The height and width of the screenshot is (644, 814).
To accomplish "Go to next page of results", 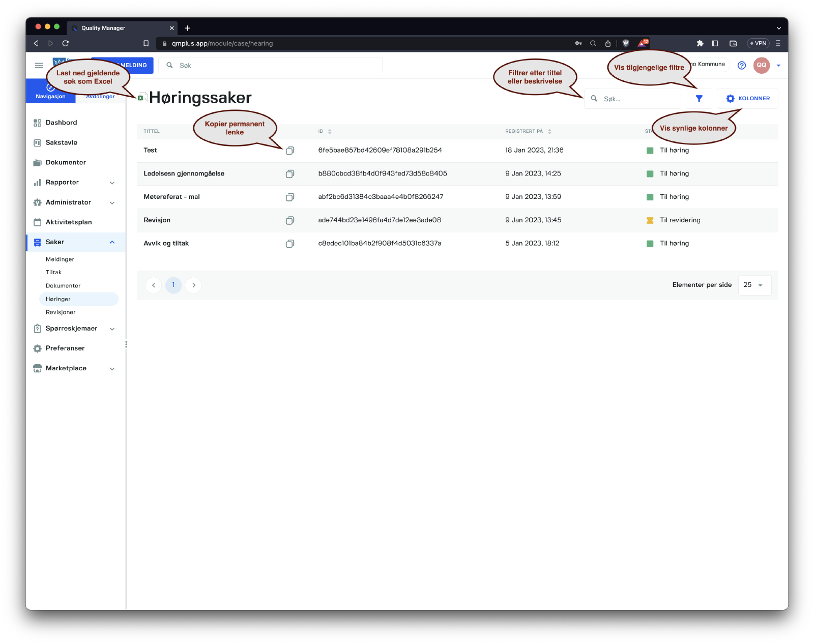I will [194, 285].
